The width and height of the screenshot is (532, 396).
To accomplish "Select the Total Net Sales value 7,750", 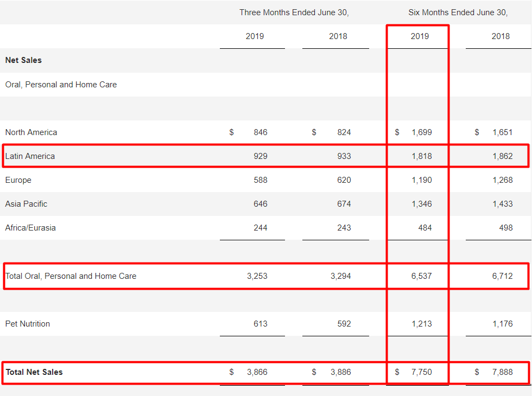I will (422, 372).
